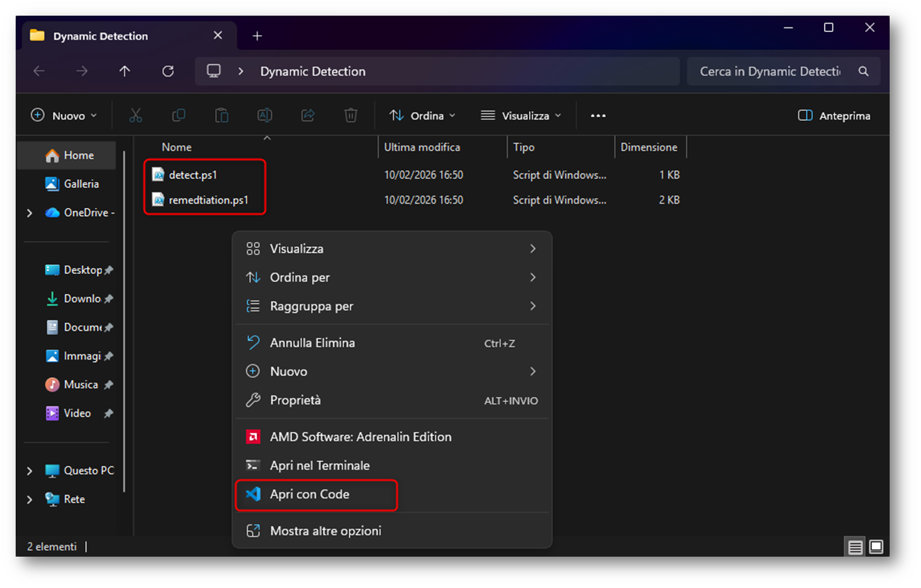Viewport: 921px width, 588px height.
Task: Click the Cut scissors icon in toolbar
Action: pyautogui.click(x=135, y=116)
